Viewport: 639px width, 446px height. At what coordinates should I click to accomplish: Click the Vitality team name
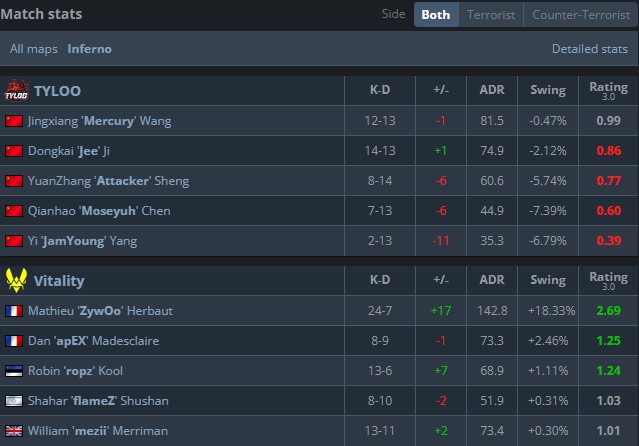click(59, 281)
